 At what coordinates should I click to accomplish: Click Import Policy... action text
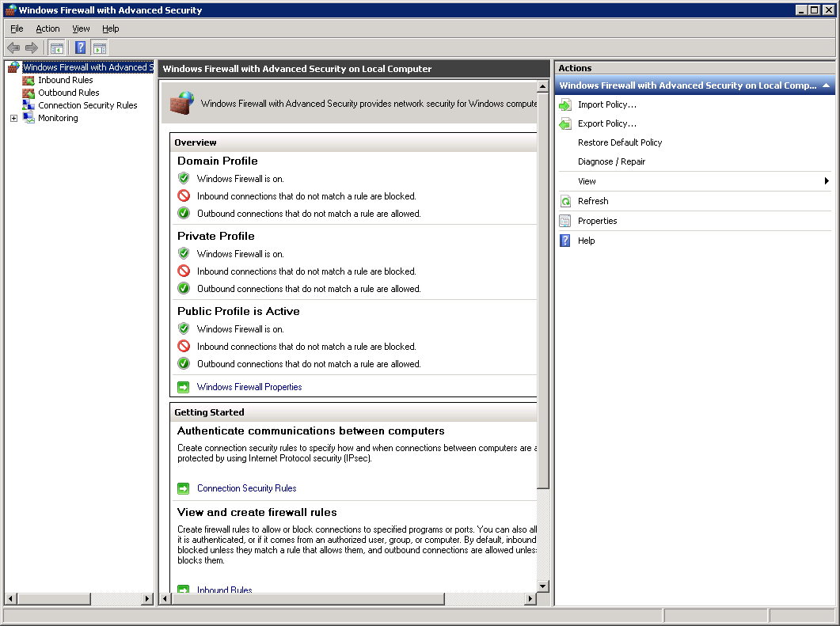[607, 105]
